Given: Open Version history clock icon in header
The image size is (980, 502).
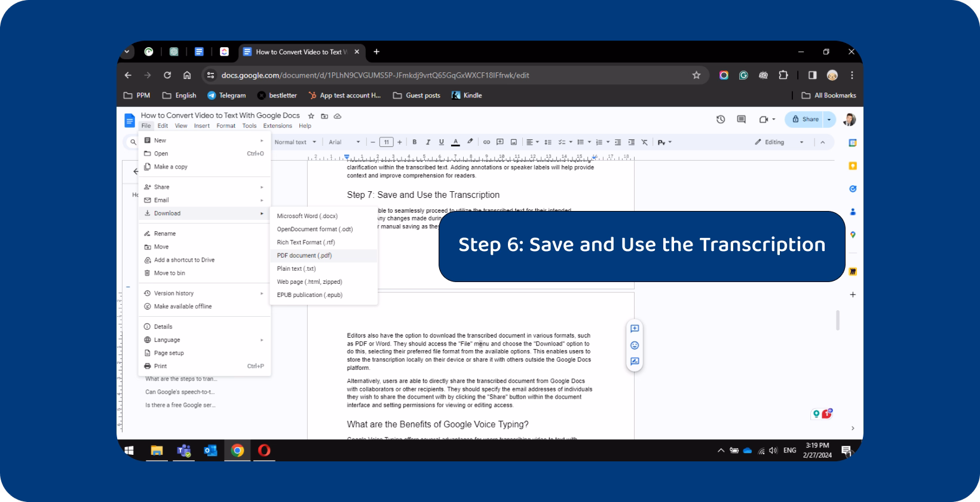Looking at the screenshot, I should point(721,120).
